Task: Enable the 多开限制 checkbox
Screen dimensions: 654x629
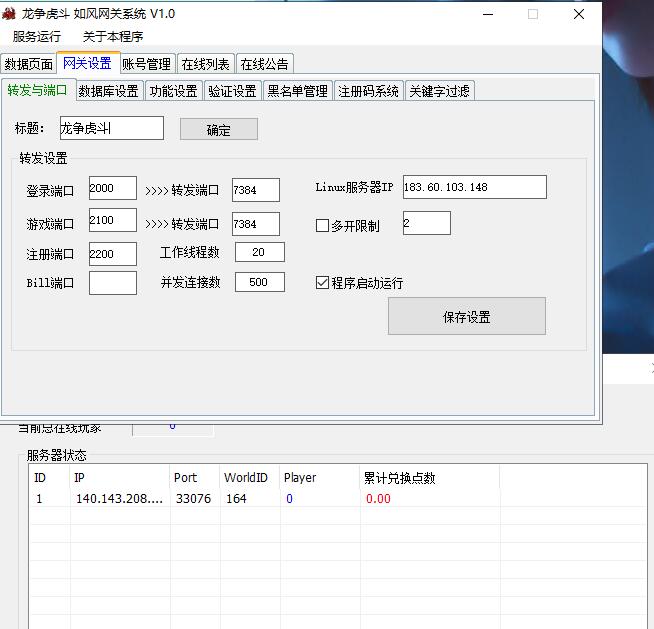Action: [x=322, y=226]
